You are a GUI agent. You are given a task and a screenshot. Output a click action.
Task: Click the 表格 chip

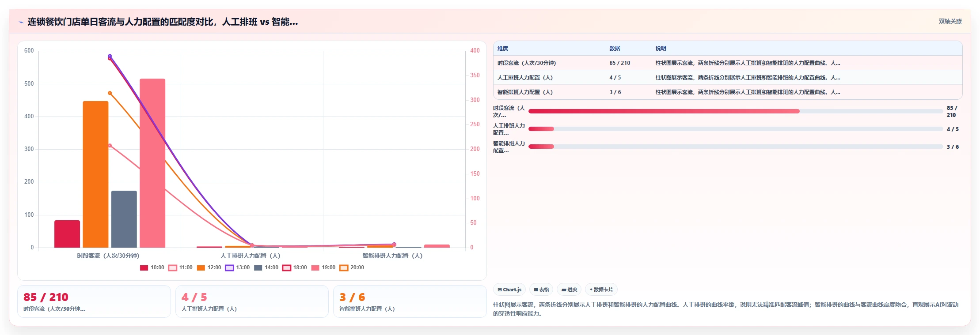pos(541,290)
